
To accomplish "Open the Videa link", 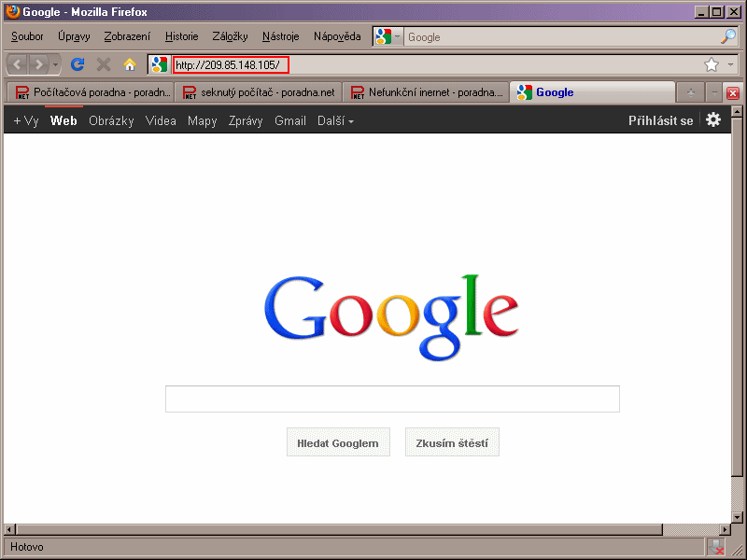I will (161, 121).
